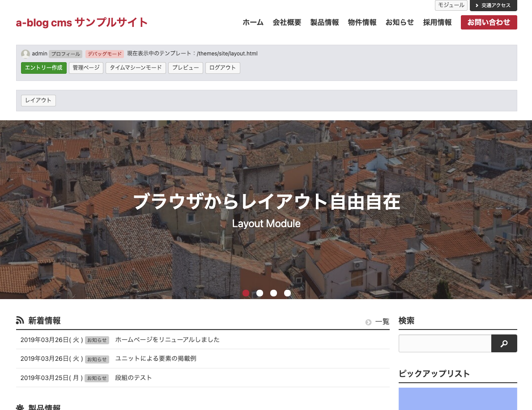Image resolution: width=532 pixels, height=410 pixels.
Task: Open the 会社概要 navigation menu item
Action: [x=287, y=22]
